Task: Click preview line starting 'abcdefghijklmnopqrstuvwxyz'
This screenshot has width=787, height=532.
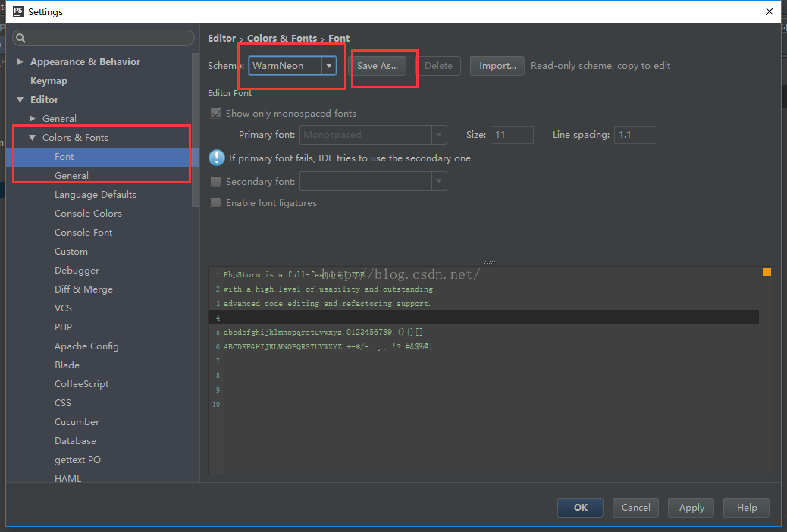Action: coord(323,332)
